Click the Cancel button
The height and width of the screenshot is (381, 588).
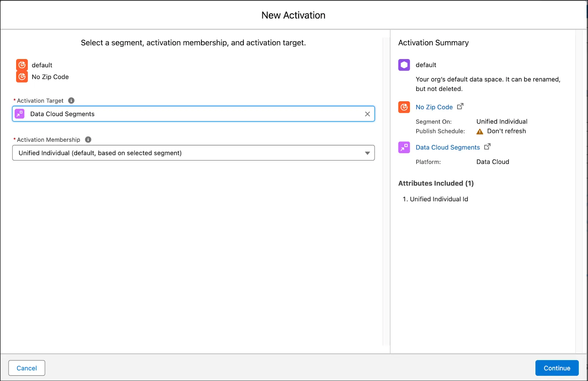tap(27, 368)
